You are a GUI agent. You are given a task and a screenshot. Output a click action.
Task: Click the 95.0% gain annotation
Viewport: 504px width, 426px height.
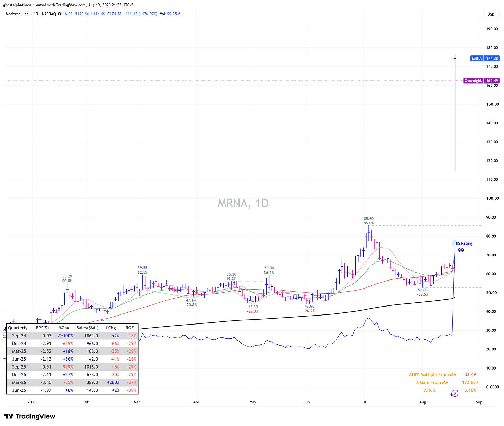[x=369, y=223]
